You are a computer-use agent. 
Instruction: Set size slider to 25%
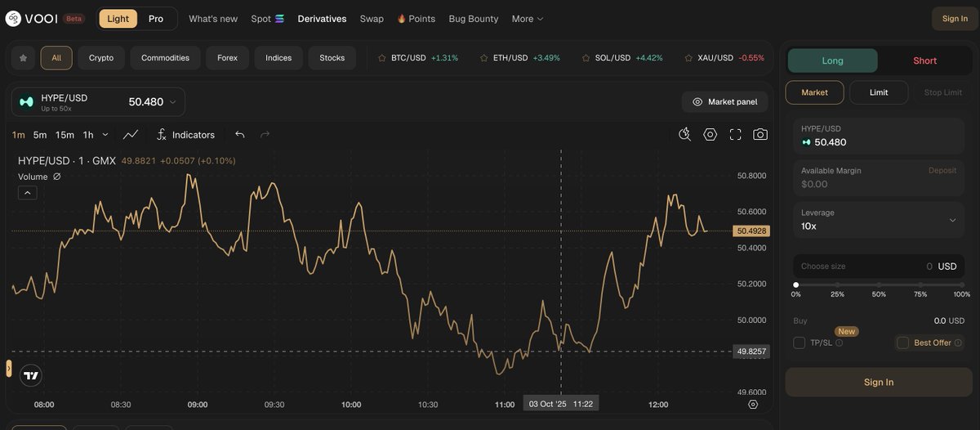[837, 284]
